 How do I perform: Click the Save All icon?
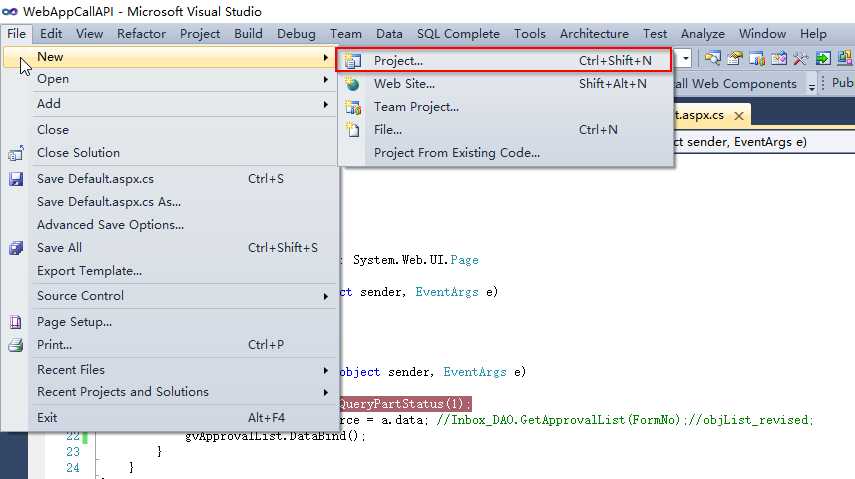tap(16, 248)
